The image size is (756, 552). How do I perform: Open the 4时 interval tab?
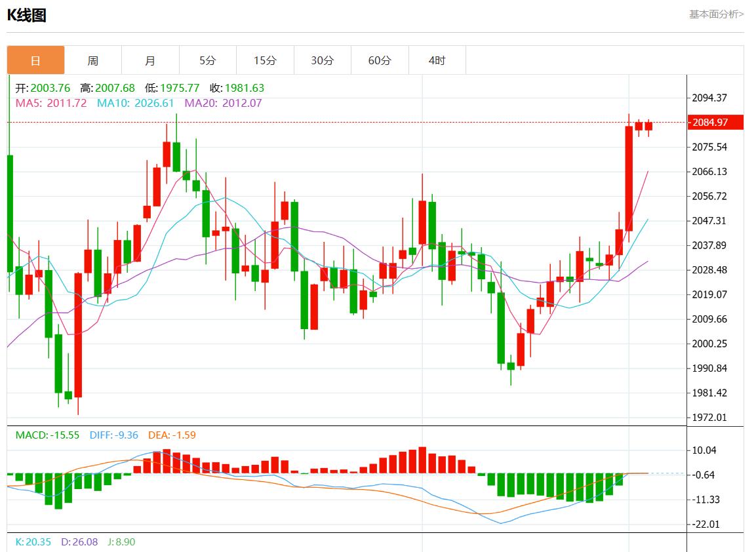pyautogui.click(x=437, y=60)
